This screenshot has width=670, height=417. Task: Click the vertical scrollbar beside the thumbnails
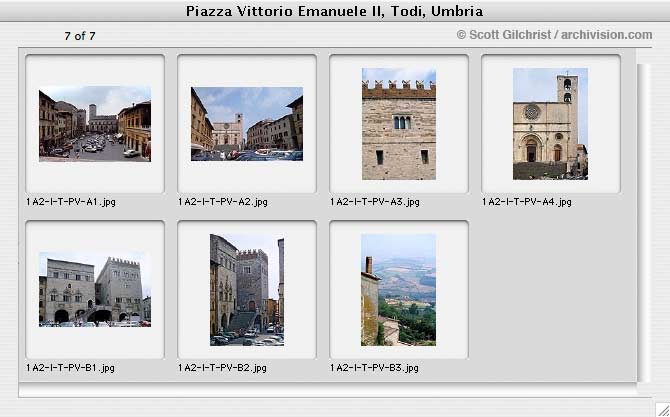[643, 222]
